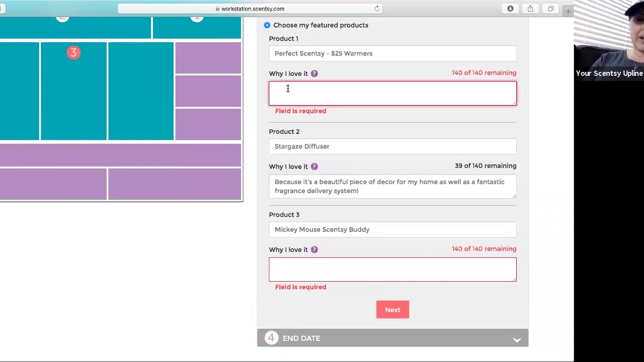The image size is (644, 362).
Task: Click the Safari share icon
Action: click(530, 9)
